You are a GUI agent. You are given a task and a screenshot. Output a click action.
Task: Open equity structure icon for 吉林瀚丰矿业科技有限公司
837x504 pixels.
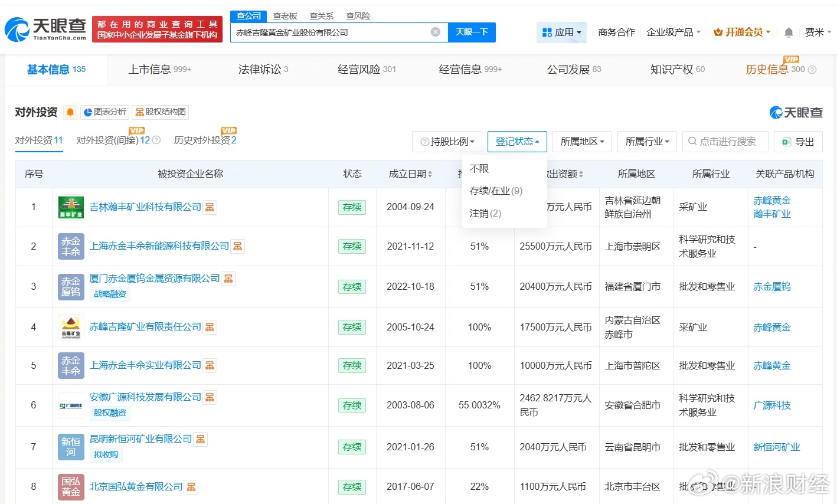[x=210, y=207]
